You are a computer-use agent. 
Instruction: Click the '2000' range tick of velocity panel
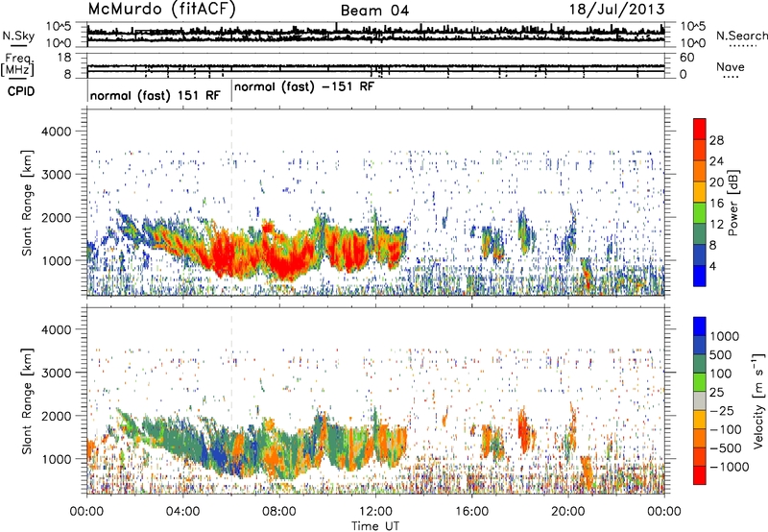click(x=57, y=416)
